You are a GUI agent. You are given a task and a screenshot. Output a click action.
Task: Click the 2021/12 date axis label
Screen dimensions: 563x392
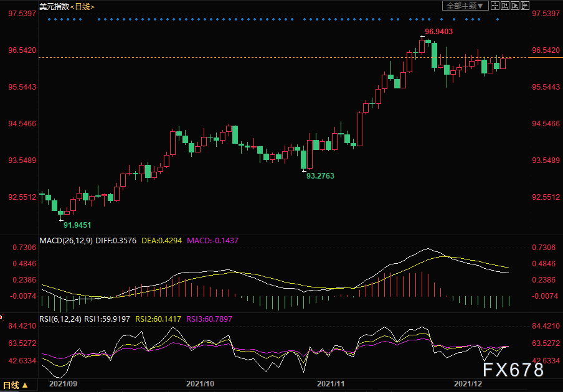click(468, 384)
